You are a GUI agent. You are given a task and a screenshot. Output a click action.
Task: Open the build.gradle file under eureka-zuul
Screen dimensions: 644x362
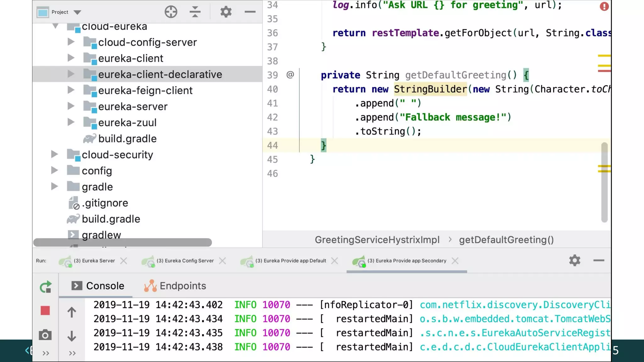(x=127, y=139)
